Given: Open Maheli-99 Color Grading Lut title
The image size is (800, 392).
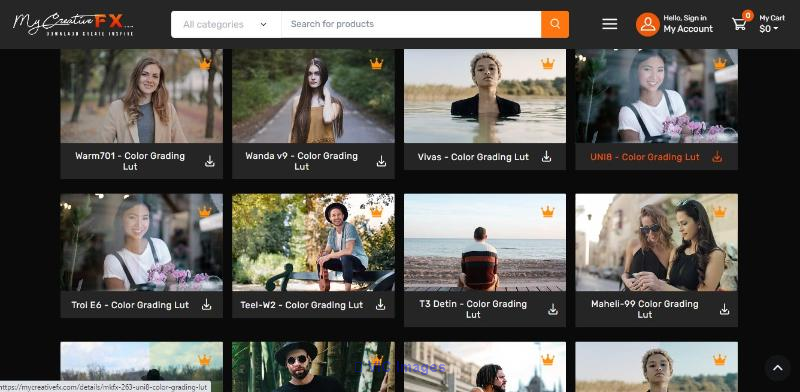Looking at the screenshot, I should click(645, 309).
